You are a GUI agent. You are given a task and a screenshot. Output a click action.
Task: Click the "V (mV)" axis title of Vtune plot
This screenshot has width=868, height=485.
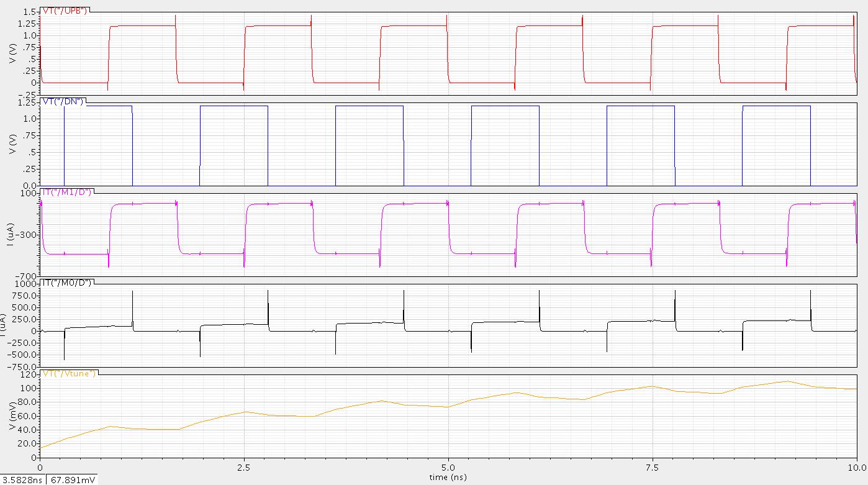(14, 415)
